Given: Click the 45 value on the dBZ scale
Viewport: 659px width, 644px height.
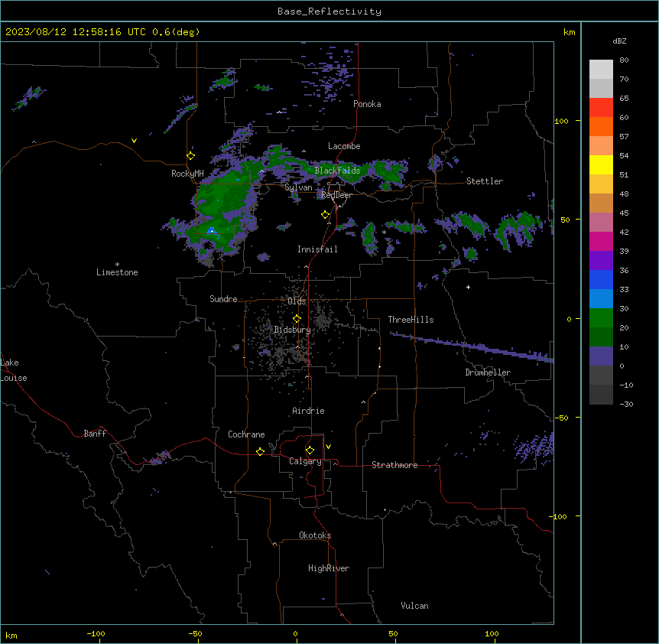Looking at the screenshot, I should point(624,213).
